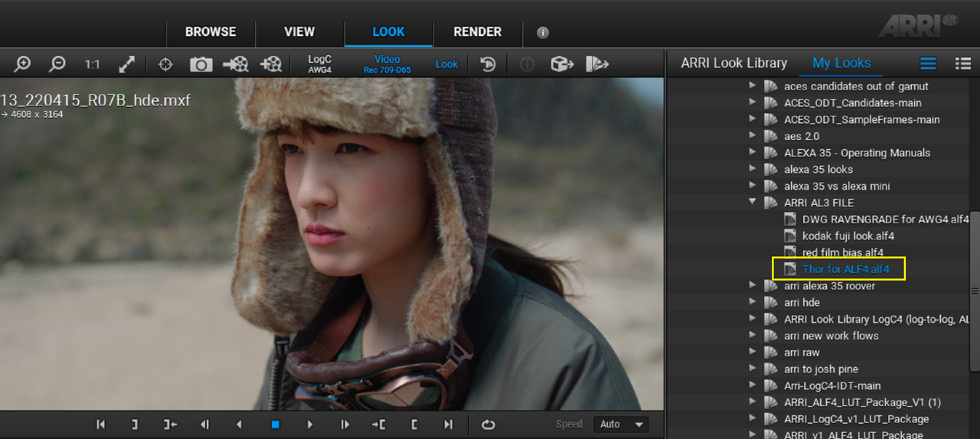Click the ARRI_LogC4_v1_LUT_Package folder name

[x=856, y=419]
